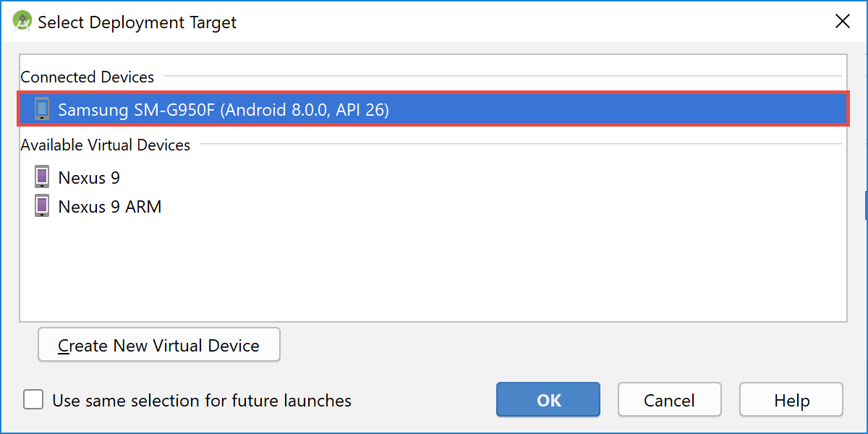Viewport: 868px width, 434px height.
Task: Select the Nexus 9 virtual device
Action: pos(433,177)
